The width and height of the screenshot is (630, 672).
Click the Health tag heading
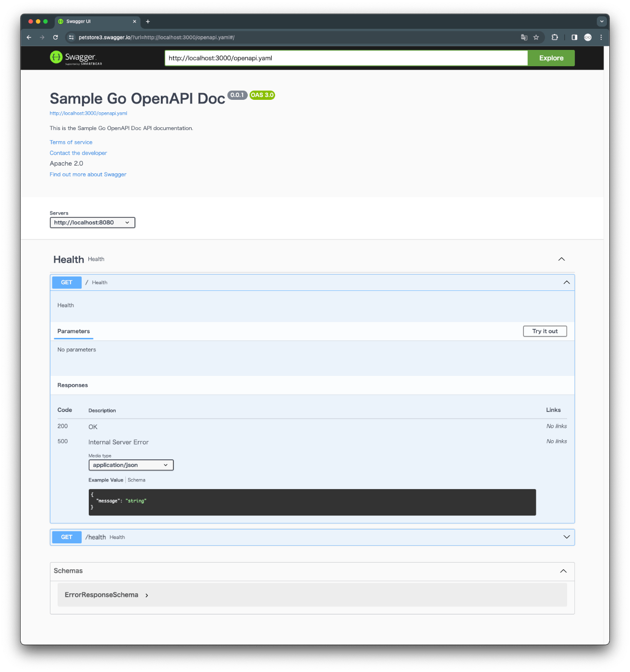click(69, 260)
